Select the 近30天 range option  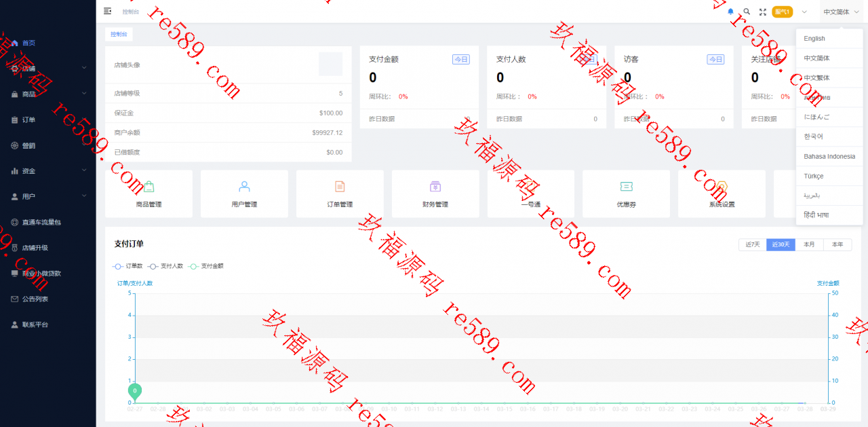click(x=781, y=244)
